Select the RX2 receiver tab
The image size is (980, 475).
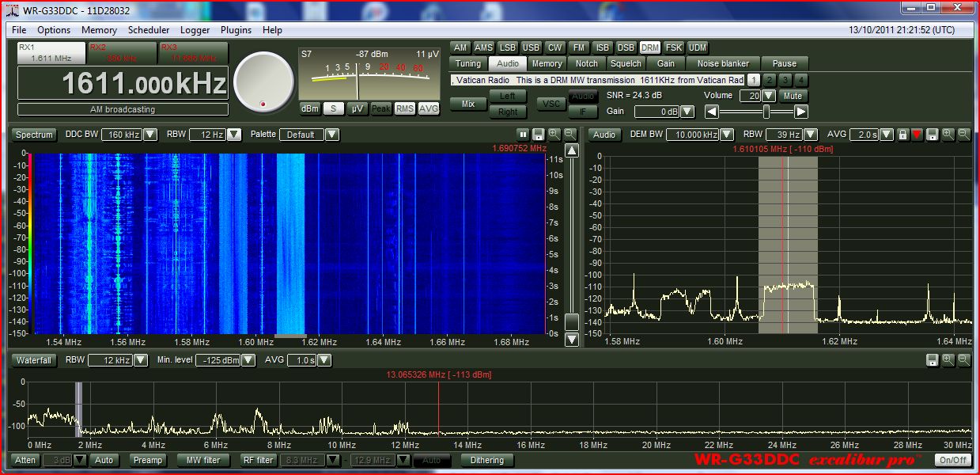pyautogui.click(x=122, y=53)
